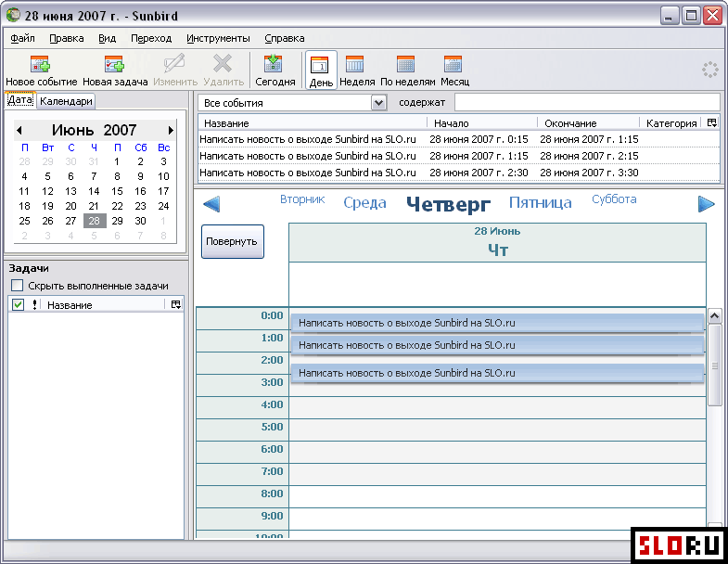Click Июнь 2007 mini calendar title

click(95, 130)
